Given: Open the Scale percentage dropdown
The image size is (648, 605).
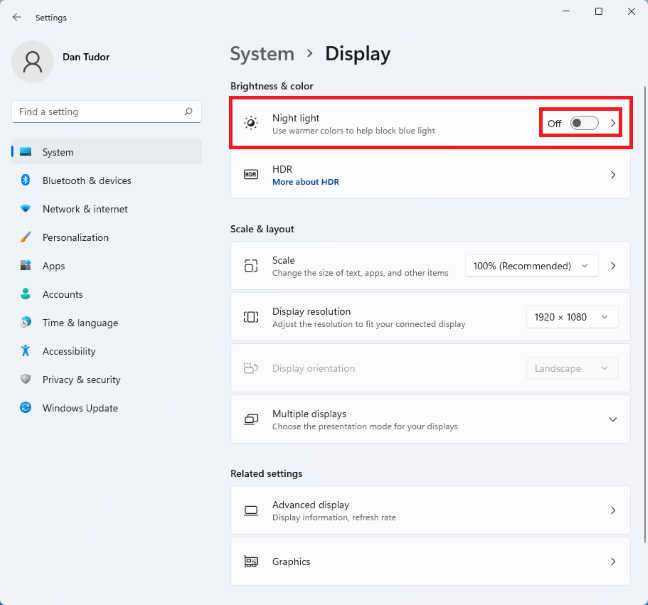Looking at the screenshot, I should click(531, 266).
